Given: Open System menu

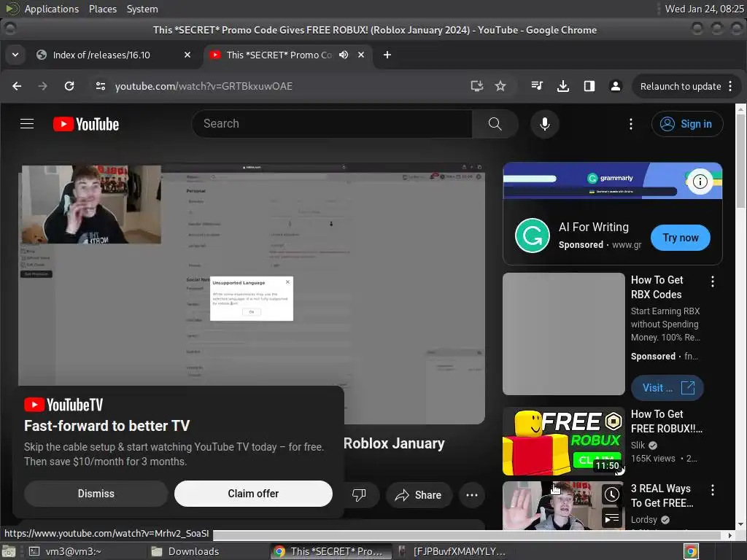Looking at the screenshot, I should pos(142,9).
